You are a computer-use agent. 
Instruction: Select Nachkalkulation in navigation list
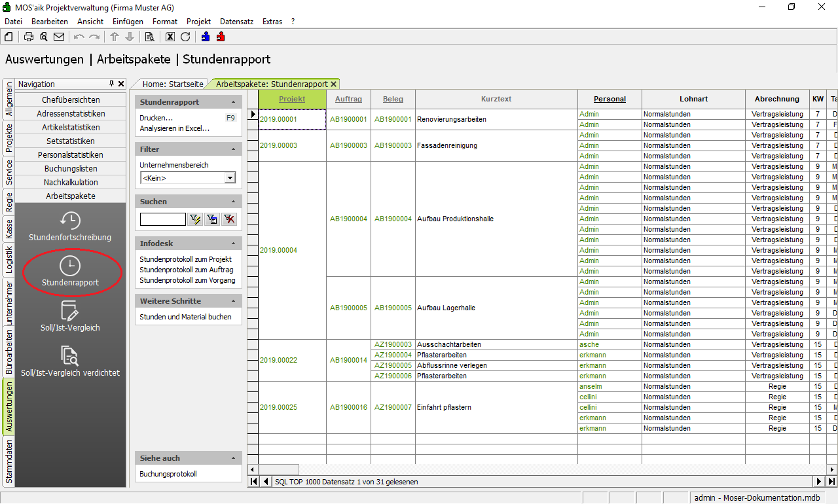tap(71, 182)
